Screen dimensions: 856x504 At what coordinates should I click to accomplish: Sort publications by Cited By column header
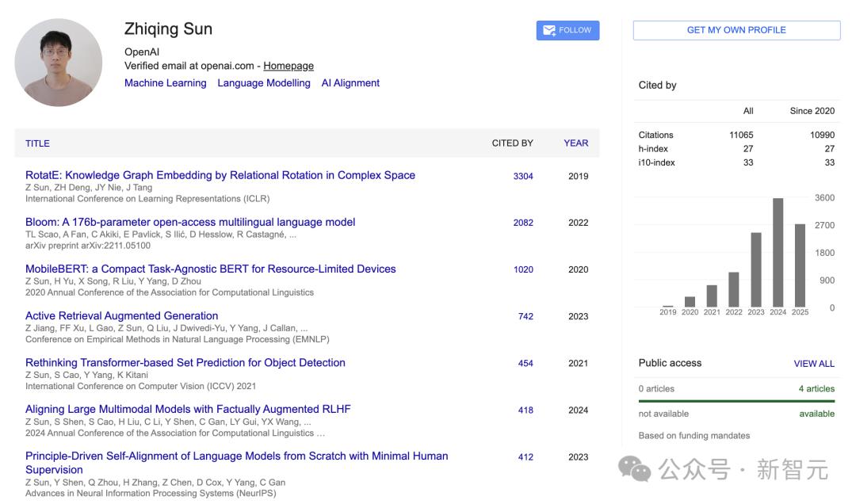(512, 143)
